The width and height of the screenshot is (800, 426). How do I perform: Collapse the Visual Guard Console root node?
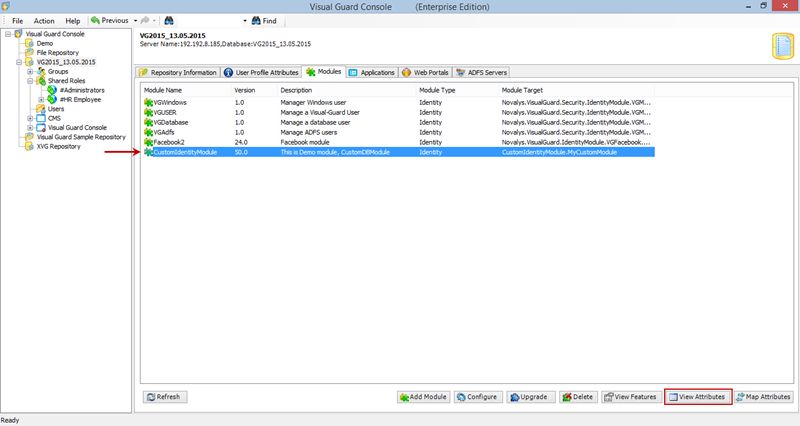(x=8, y=34)
